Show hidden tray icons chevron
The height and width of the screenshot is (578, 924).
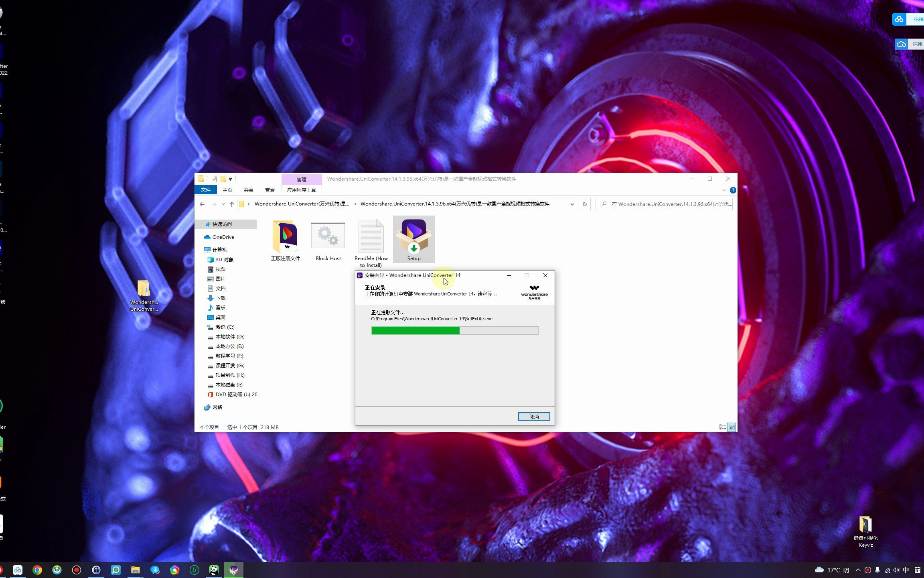click(x=858, y=570)
